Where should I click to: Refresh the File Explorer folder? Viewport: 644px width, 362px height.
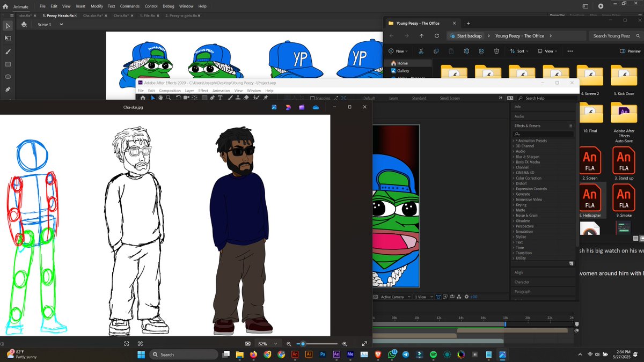(437, 36)
